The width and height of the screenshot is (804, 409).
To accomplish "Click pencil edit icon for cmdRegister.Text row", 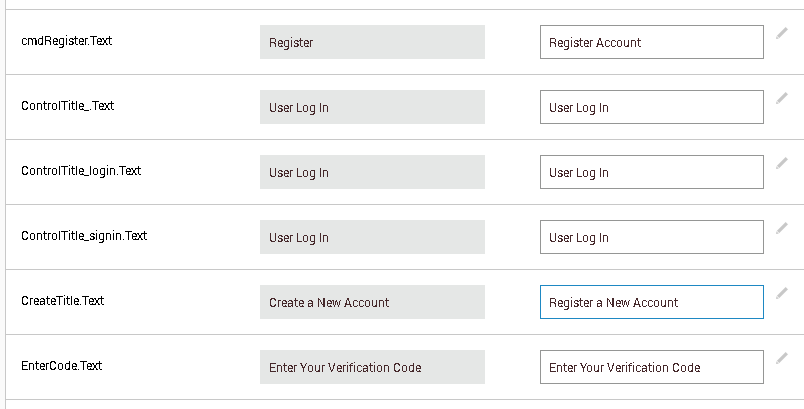I will (x=781, y=34).
